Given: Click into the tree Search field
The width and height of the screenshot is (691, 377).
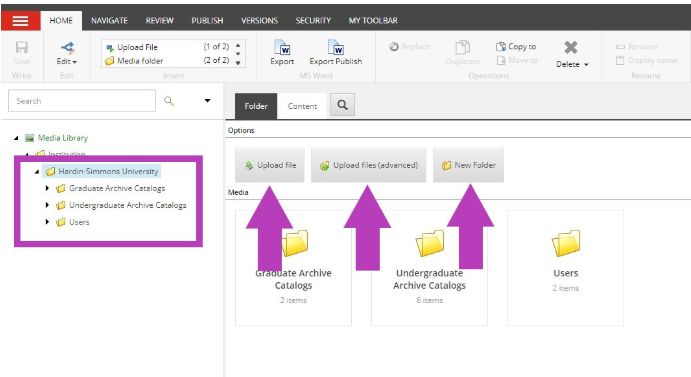Looking at the screenshot, I should pyautogui.click(x=82, y=101).
